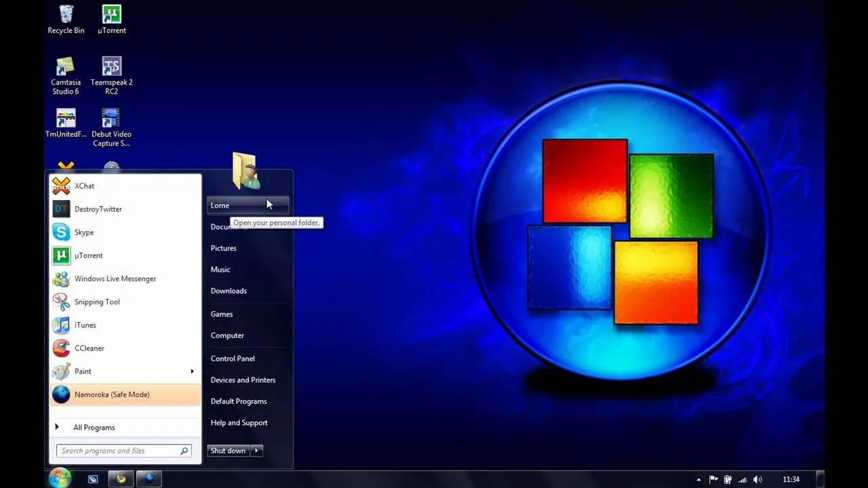Launch iTunes from Start menu
The image size is (868, 488).
pyautogui.click(x=125, y=325)
